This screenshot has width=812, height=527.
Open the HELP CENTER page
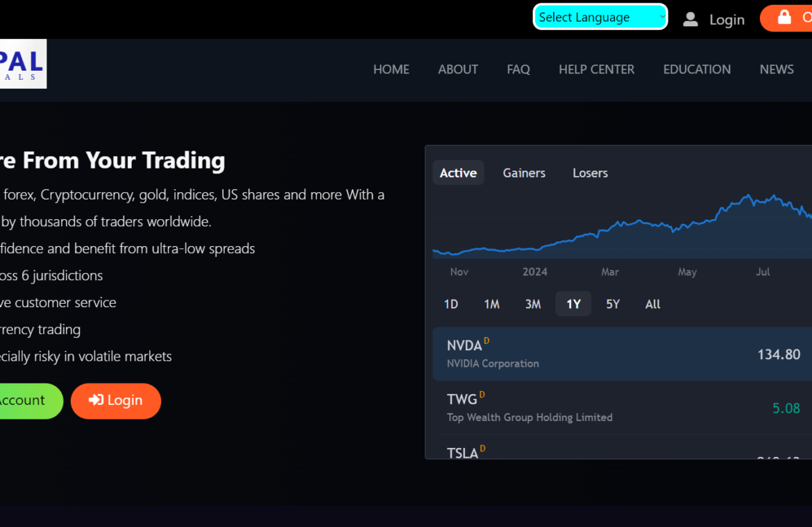[596, 69]
